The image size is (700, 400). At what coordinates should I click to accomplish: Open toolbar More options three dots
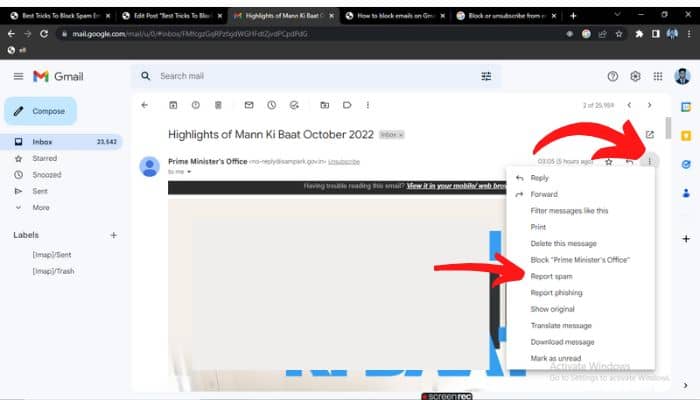click(x=368, y=105)
